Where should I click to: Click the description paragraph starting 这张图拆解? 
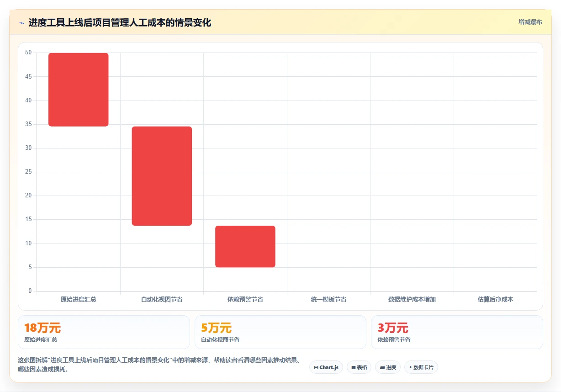(x=159, y=365)
